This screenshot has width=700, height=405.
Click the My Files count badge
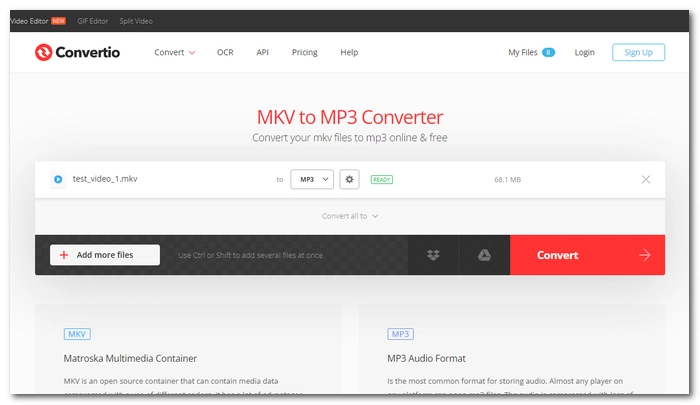pyautogui.click(x=548, y=52)
